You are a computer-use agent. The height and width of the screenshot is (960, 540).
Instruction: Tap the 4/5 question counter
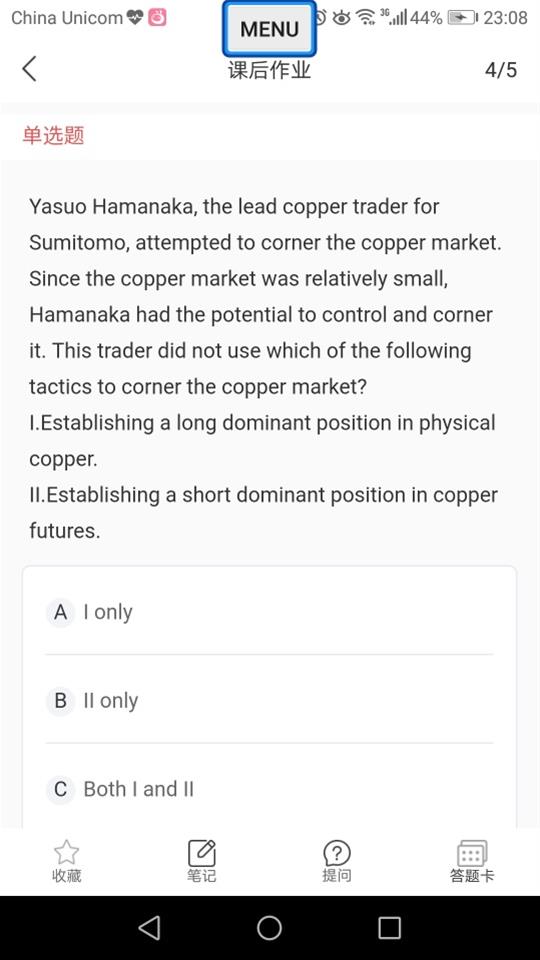[x=501, y=70]
